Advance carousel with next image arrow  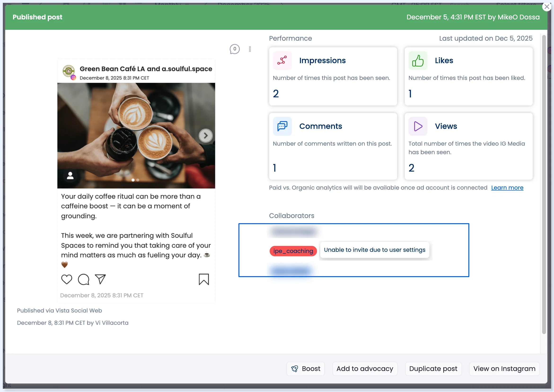(x=206, y=135)
